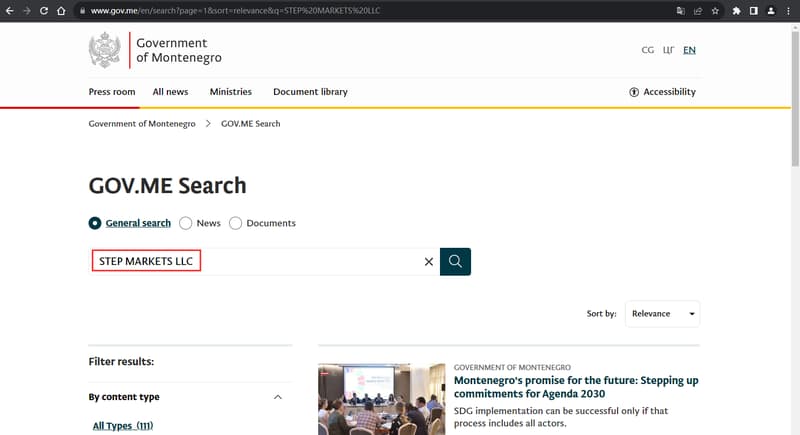Click the padlock site info icon
This screenshot has height=435, width=800.
coord(82,11)
